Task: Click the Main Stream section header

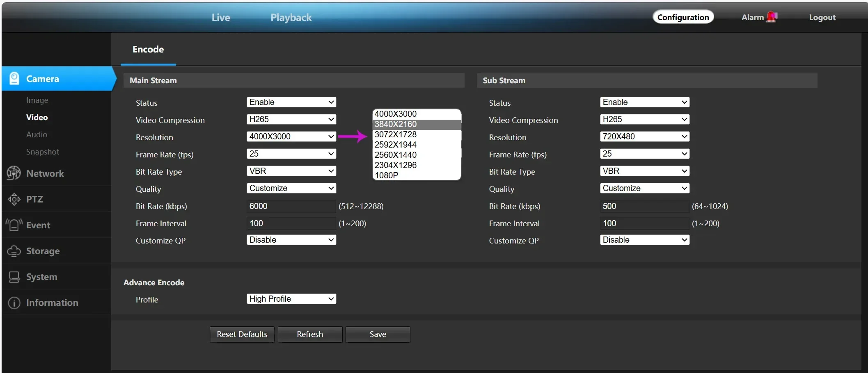Action: pos(294,80)
